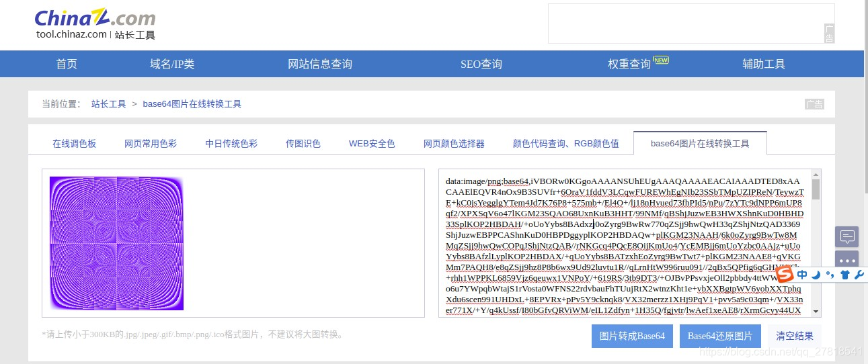Viewport: 868px width, 364px height.
Task: Click the 站长工具 text beside tool.chinaz.com
Action: pyautogui.click(x=135, y=35)
